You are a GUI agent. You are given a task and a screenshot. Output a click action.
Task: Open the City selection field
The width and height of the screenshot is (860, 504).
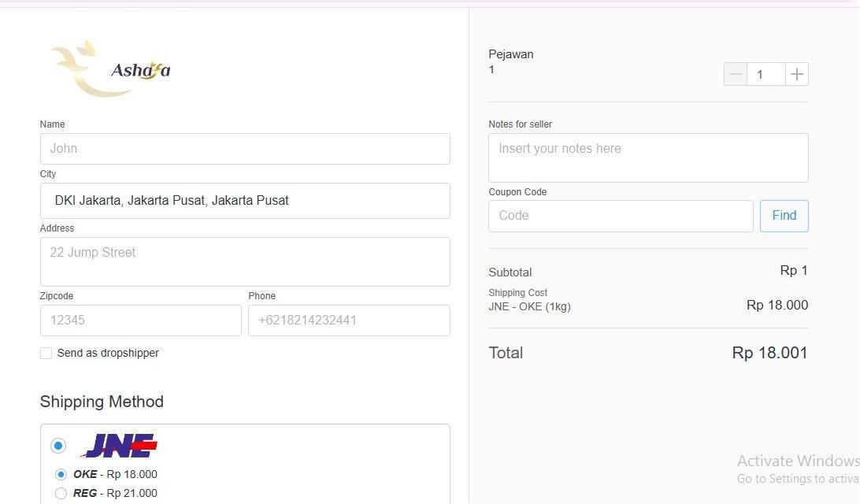pyautogui.click(x=245, y=201)
